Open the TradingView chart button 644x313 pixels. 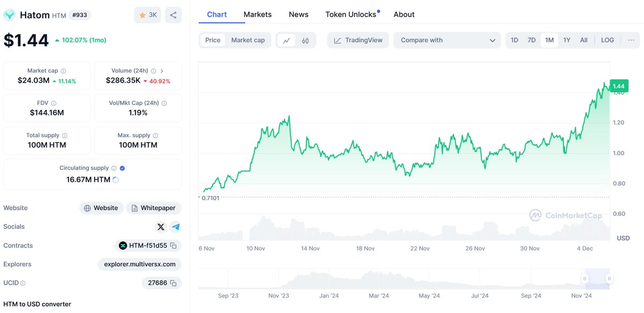[x=358, y=40]
